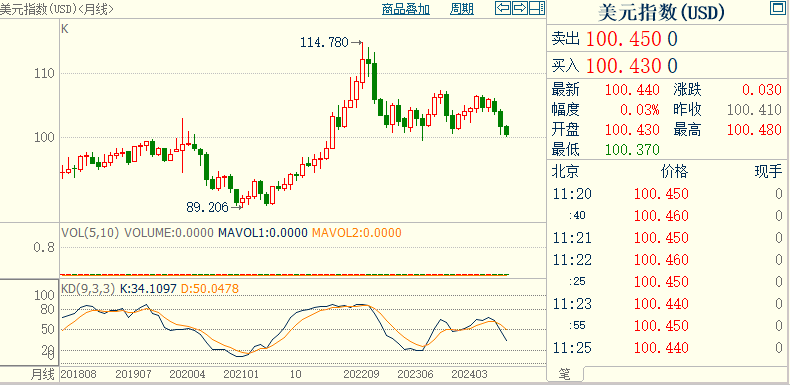Click the left arrow navigation icon
The width and height of the screenshot is (790, 385).
(x=503, y=8)
